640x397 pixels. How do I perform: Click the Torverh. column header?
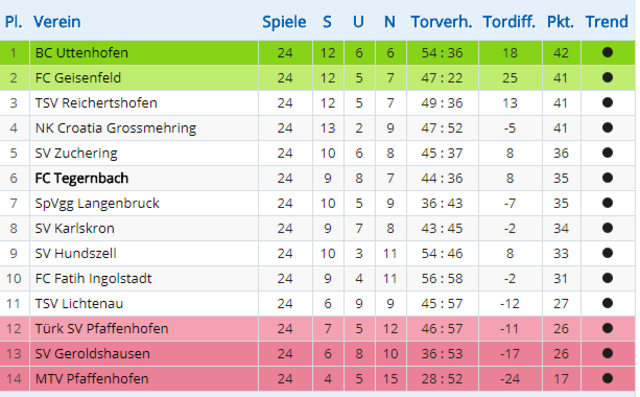[442, 22]
